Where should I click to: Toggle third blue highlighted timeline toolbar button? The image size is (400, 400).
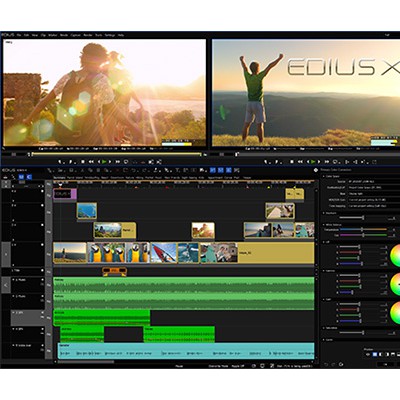(229, 170)
